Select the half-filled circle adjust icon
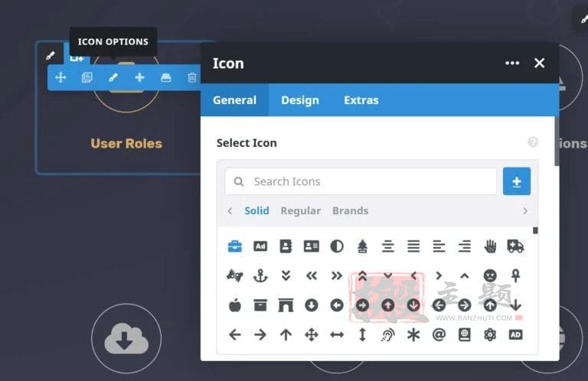The image size is (588, 381). point(337,246)
